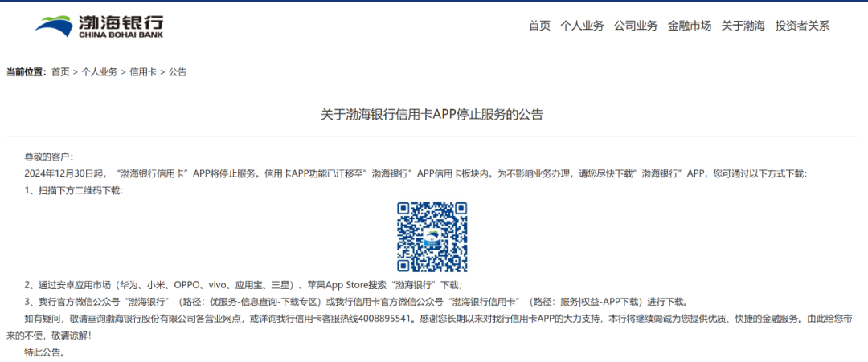Click the line 1、扫描下方二维码下载
Viewport: 868px width, 362px height.
tap(74, 191)
